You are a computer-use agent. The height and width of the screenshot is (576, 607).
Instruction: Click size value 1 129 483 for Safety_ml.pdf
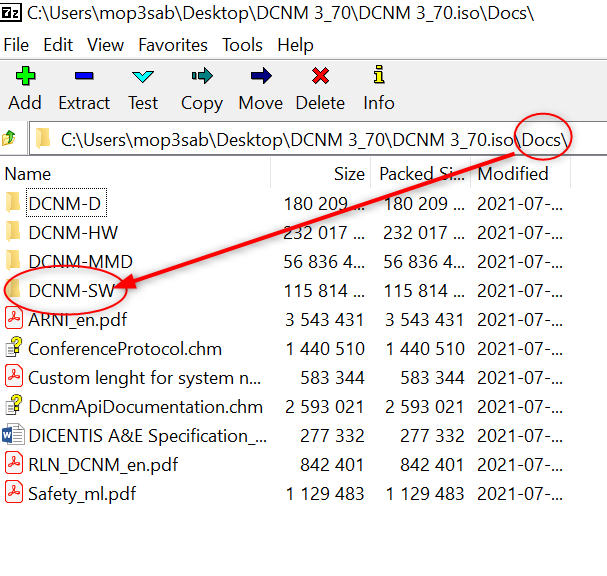click(325, 494)
